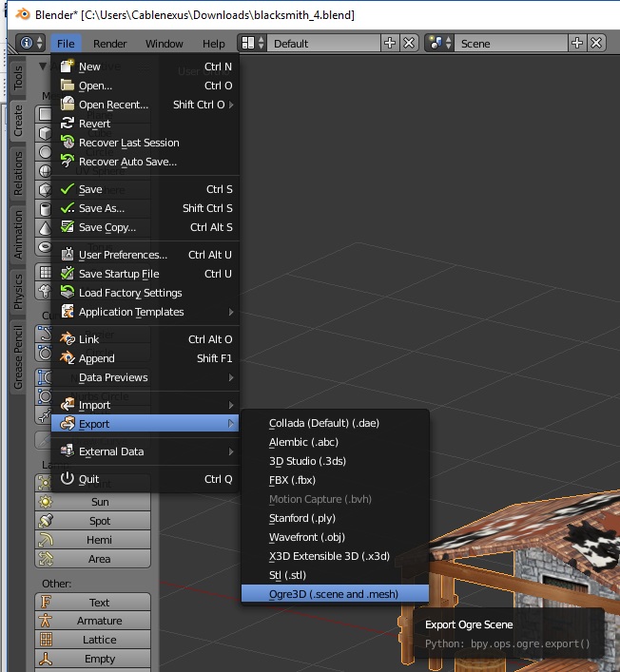620x672 pixels.
Task: Add a new screen layout
Action: (x=390, y=44)
